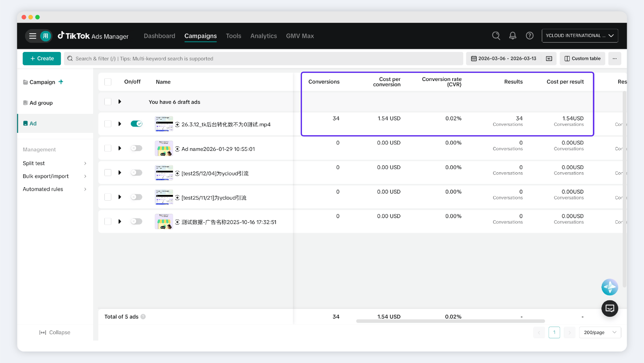Open the help question mark icon
This screenshot has width=644, height=363.
coord(529,36)
